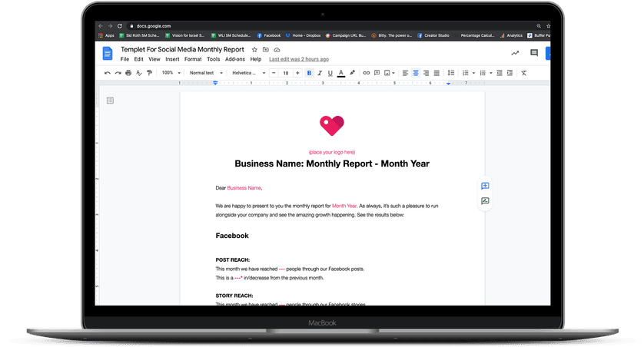Expand the numbered list dropdown arrow
Screen dimensions: 644x347
click(x=473, y=73)
